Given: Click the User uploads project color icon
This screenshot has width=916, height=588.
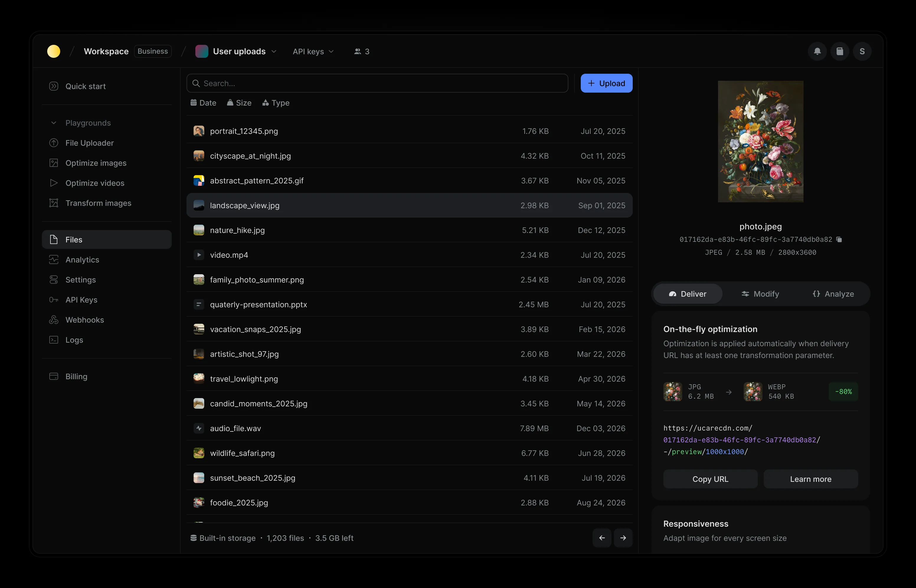Looking at the screenshot, I should point(202,51).
